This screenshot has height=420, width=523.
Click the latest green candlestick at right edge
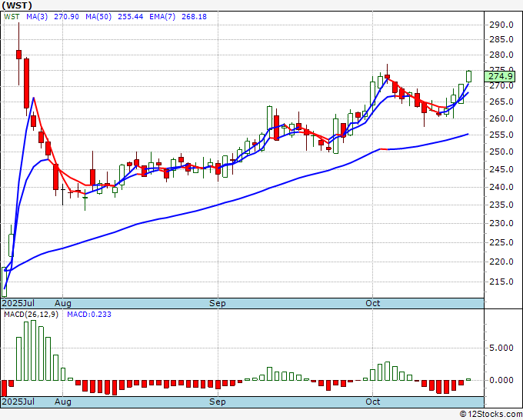468,76
